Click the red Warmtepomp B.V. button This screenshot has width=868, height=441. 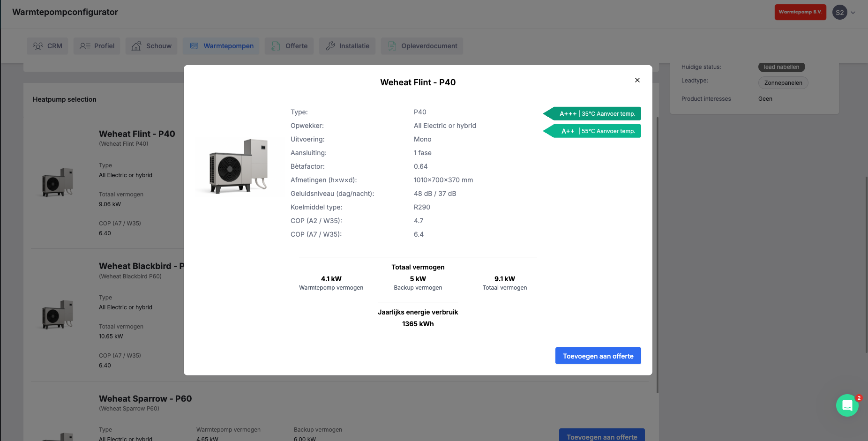[x=800, y=12]
